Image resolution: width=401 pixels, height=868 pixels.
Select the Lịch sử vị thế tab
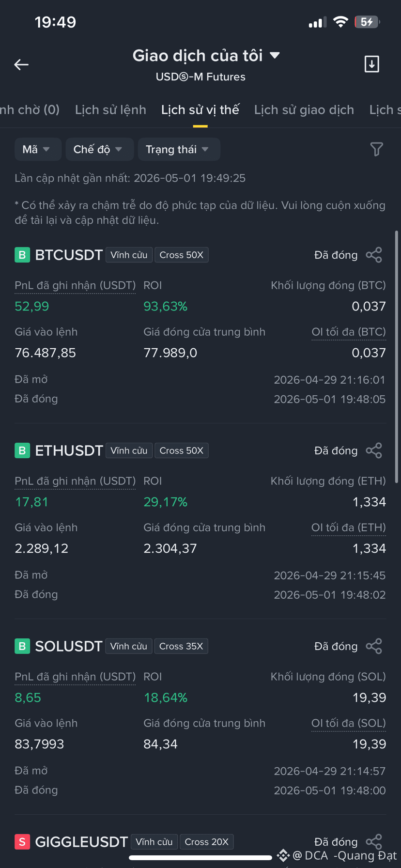coord(200,110)
